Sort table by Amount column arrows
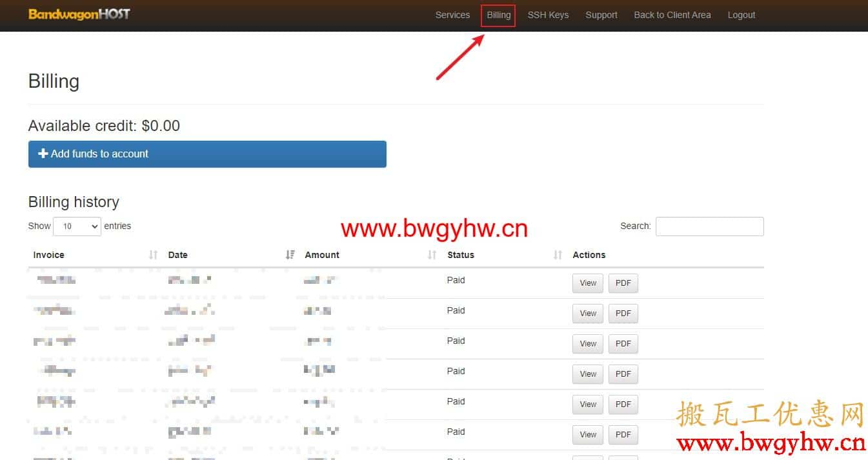The height and width of the screenshot is (460, 868). 432,255
